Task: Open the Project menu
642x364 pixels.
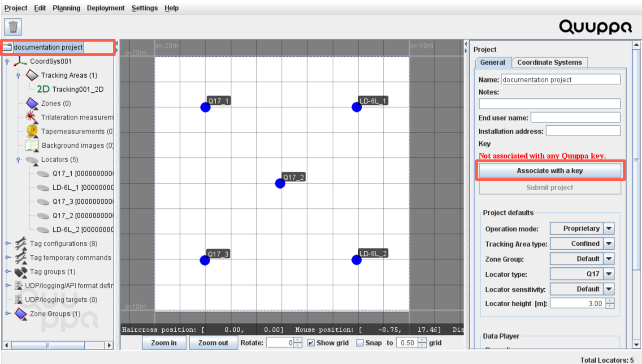Action: [16, 8]
